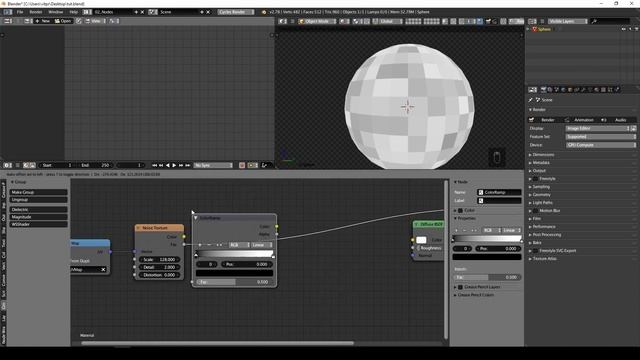Open the RGB mode dropdown in ColorRamp node
This screenshot has height=360, width=640.
coord(239,245)
